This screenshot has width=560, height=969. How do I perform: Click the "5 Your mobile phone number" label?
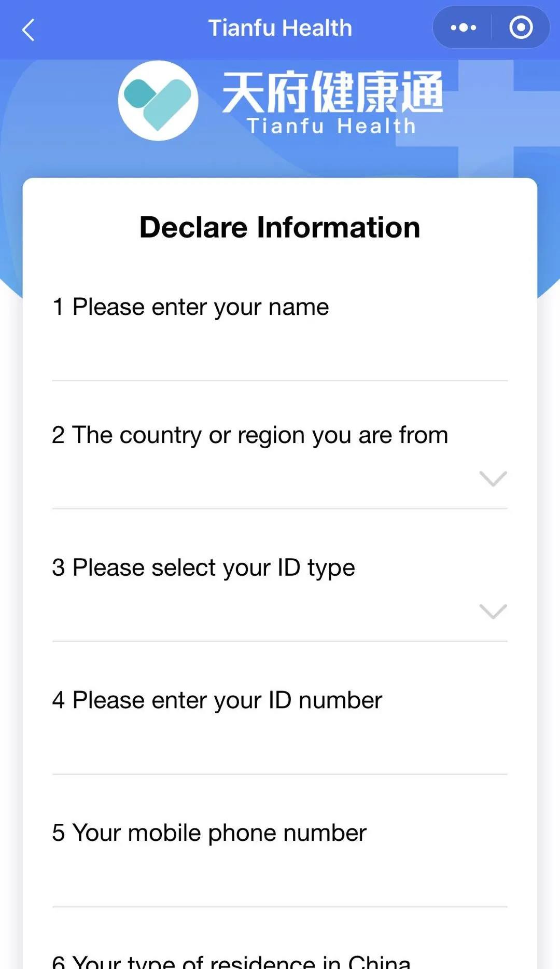209,833
